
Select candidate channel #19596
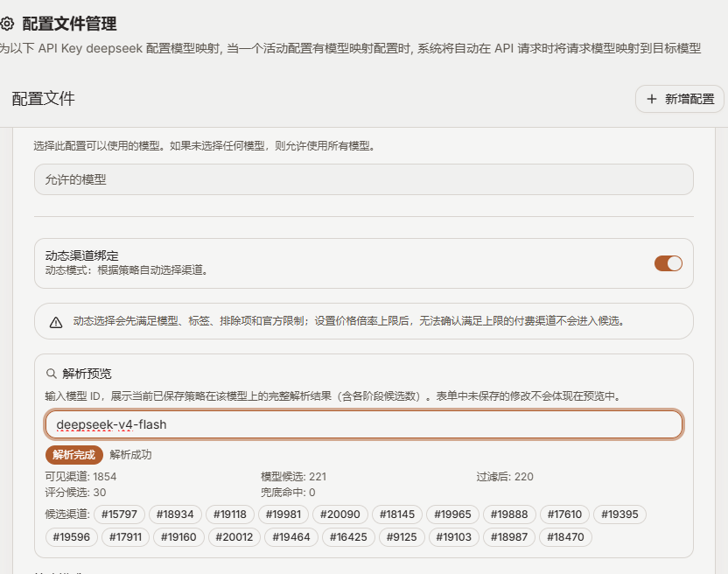pyautogui.click(x=72, y=537)
